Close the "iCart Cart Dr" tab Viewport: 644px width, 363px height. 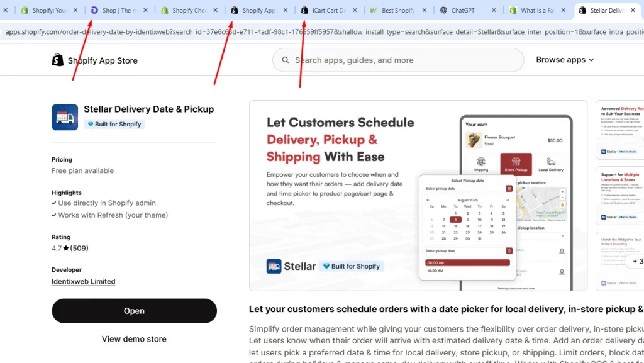(355, 10)
